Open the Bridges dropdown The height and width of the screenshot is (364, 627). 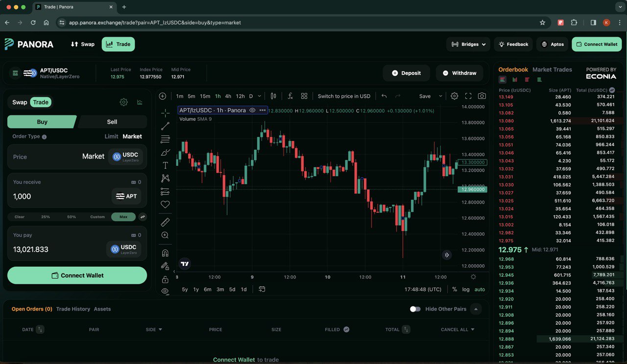coord(468,44)
